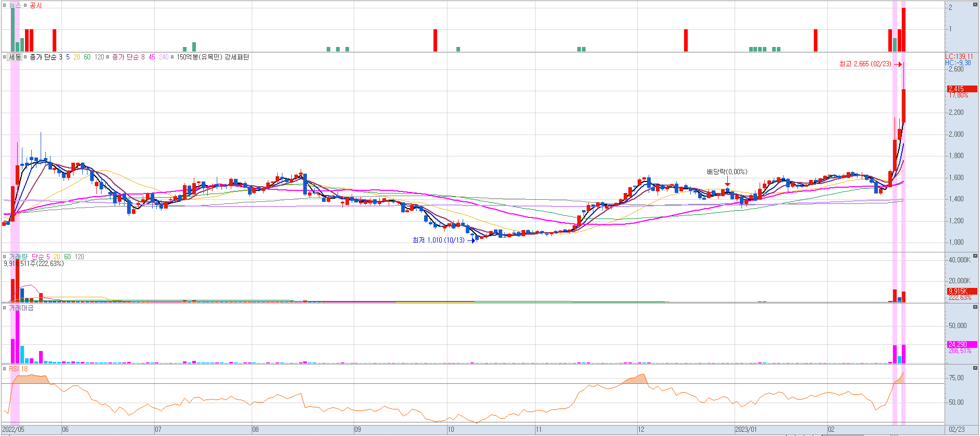The image size is (980, 436).
Task: Click the 24,290 trade value tag
Action: pyautogui.click(x=962, y=344)
